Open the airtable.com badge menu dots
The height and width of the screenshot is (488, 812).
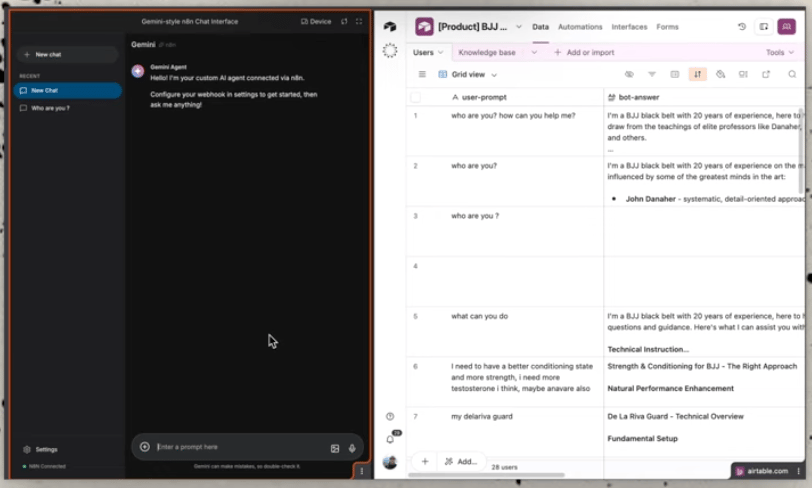click(798, 471)
